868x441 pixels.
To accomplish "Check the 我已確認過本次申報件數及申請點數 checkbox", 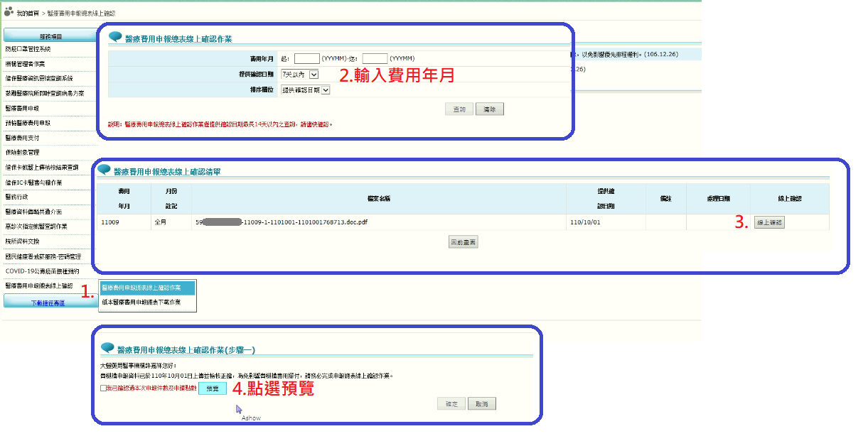I will [103, 388].
